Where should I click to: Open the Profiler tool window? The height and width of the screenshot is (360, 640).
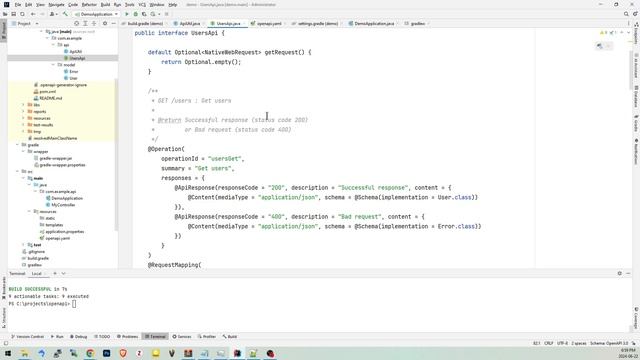(x=207, y=337)
